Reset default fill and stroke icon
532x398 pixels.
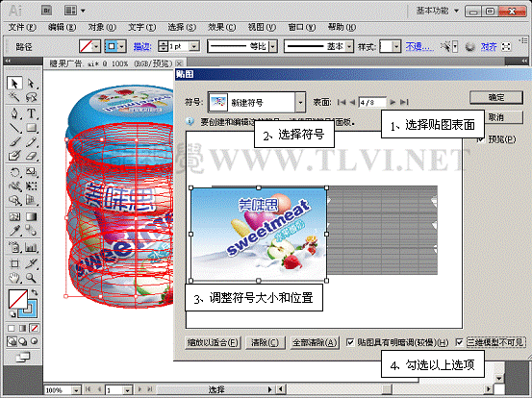[x=13, y=314]
